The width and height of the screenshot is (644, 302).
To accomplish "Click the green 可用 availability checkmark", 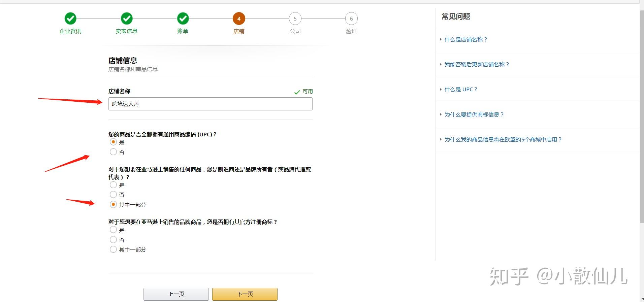I will (x=297, y=92).
